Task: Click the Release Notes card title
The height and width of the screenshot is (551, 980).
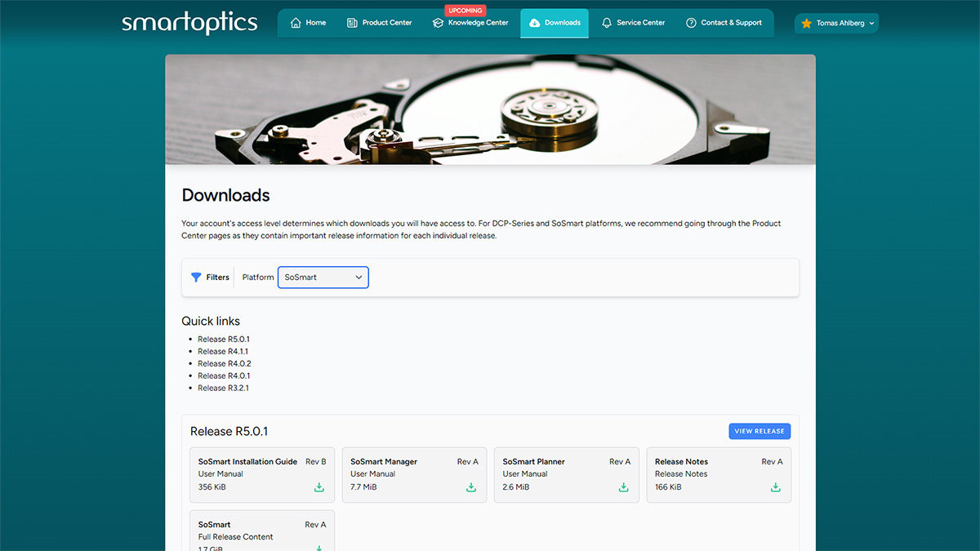Action: coord(681,461)
